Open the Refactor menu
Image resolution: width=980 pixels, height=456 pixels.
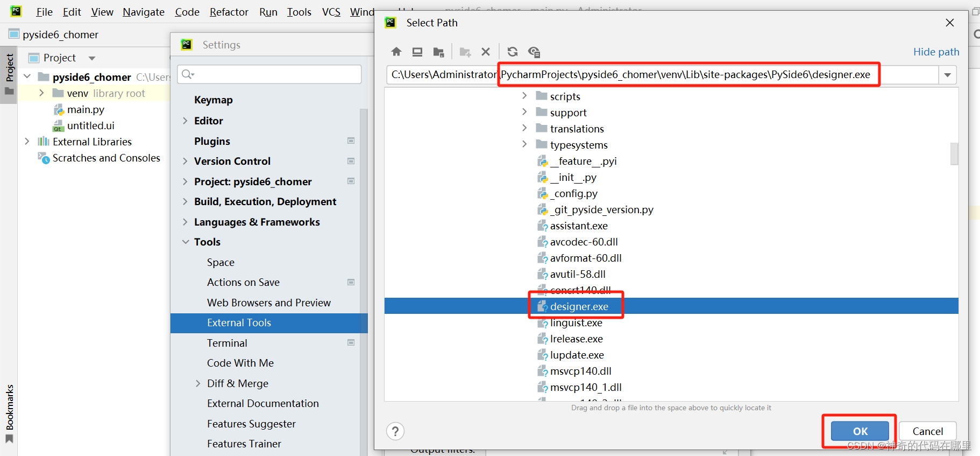(x=229, y=12)
